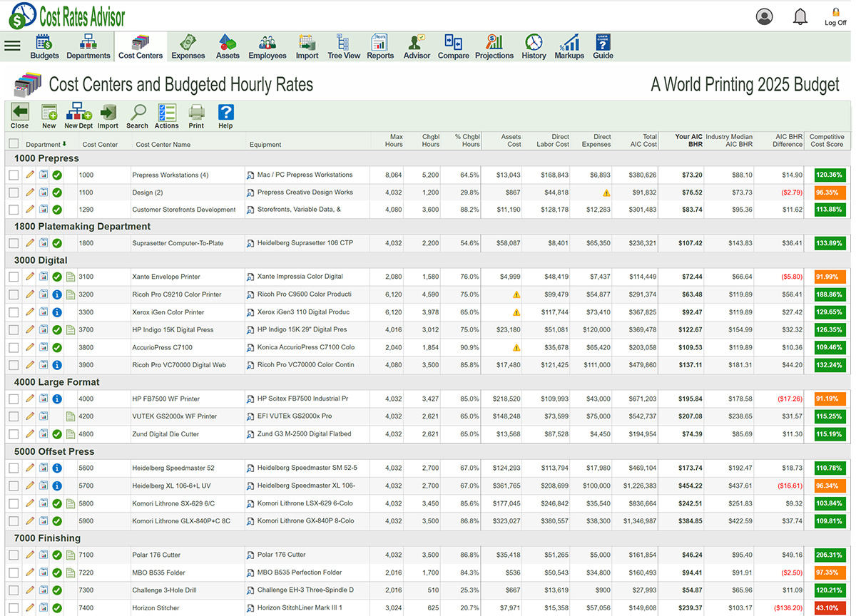
Task: Click the Cost Rates Advisor logo
Action: tap(68, 16)
